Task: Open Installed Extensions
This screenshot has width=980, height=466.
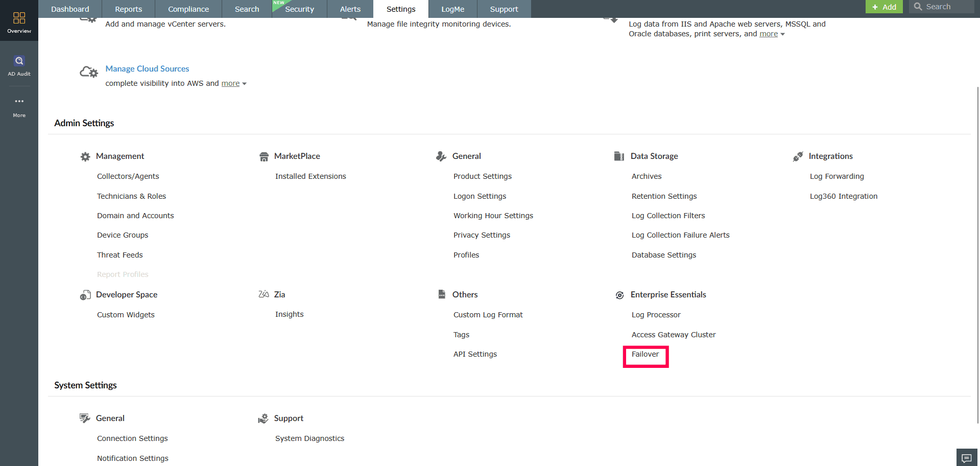Action: (310, 176)
